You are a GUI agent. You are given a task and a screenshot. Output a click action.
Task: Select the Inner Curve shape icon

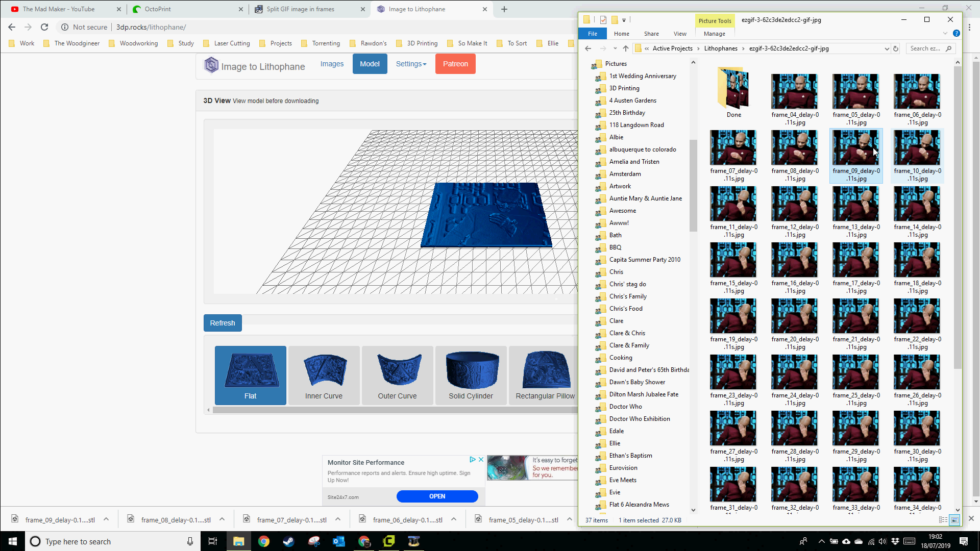324,374
